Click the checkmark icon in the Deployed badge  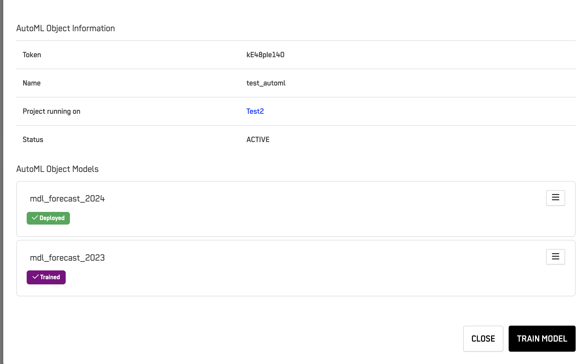coord(35,218)
